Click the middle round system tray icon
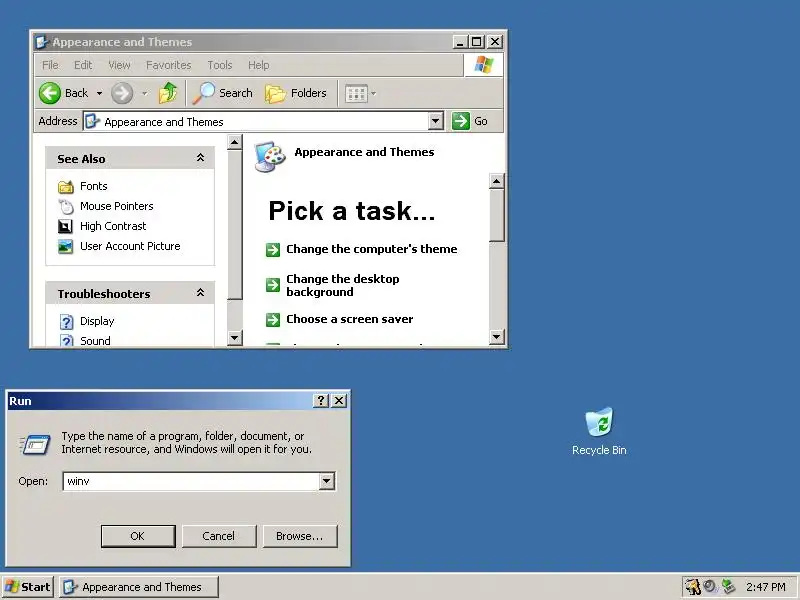This screenshot has width=800, height=600. click(710, 586)
